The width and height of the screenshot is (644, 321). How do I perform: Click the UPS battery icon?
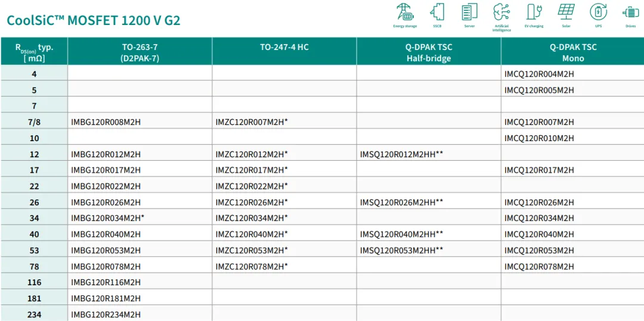click(x=598, y=12)
